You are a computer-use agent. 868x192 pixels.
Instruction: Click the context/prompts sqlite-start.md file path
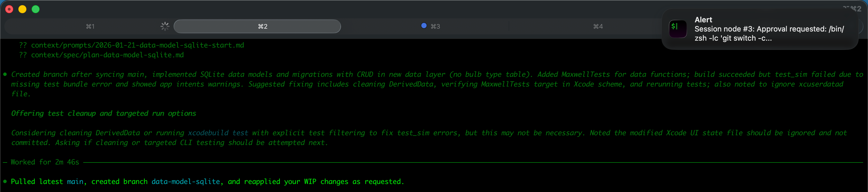[137, 45]
